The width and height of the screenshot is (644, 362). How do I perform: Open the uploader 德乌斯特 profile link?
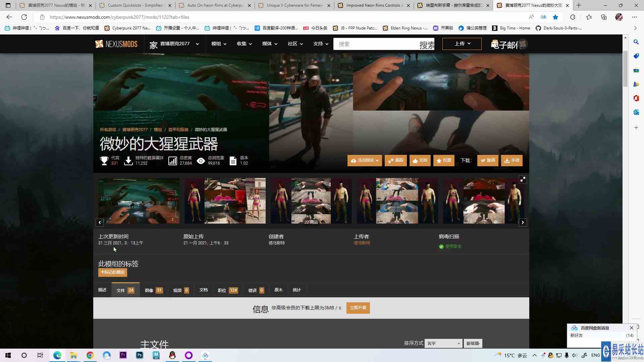tap(362, 243)
